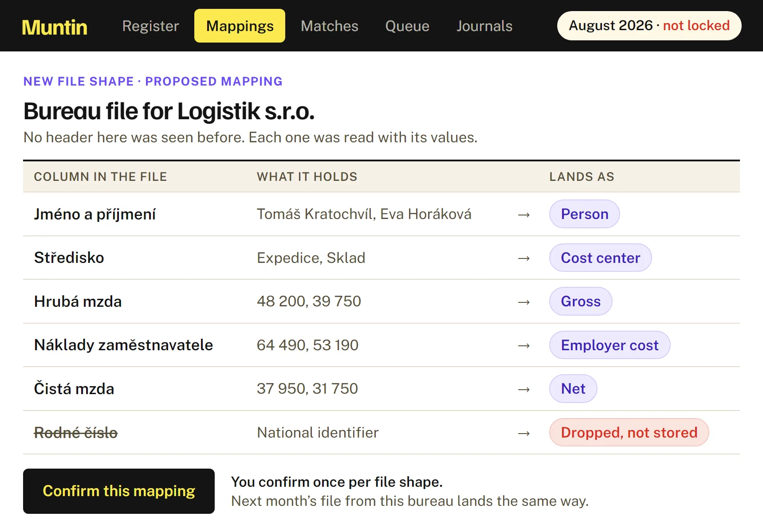Screen dimensions: 763x532
Task: Click the arrow in the Náklady zaměstnavatele row
Action: coord(524,345)
